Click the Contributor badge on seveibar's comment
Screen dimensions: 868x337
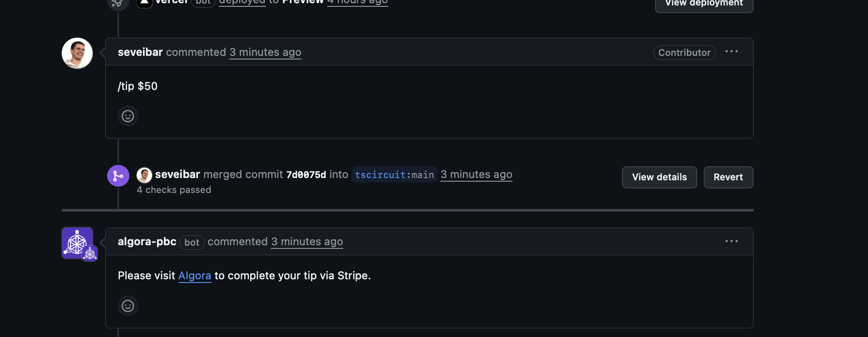coord(684,53)
